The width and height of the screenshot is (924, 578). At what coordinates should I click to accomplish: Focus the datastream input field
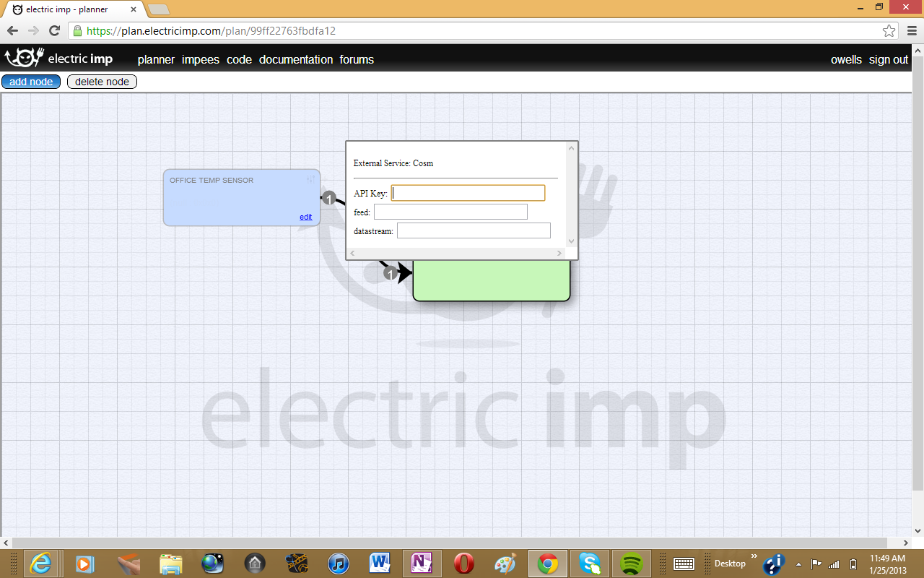tap(474, 230)
